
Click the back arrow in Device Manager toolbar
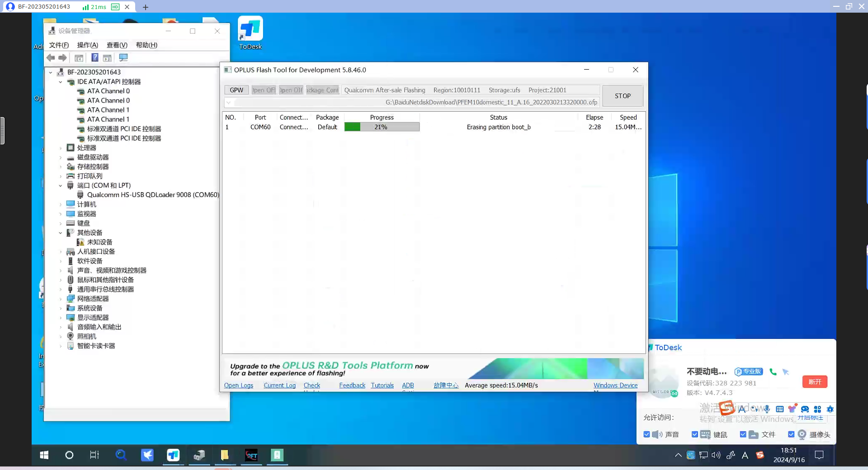point(51,58)
